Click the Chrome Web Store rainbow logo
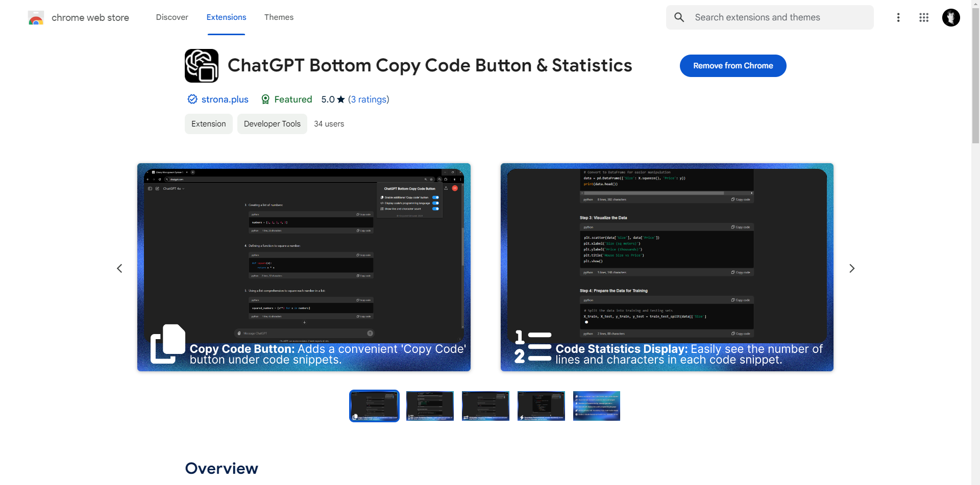 (x=36, y=18)
